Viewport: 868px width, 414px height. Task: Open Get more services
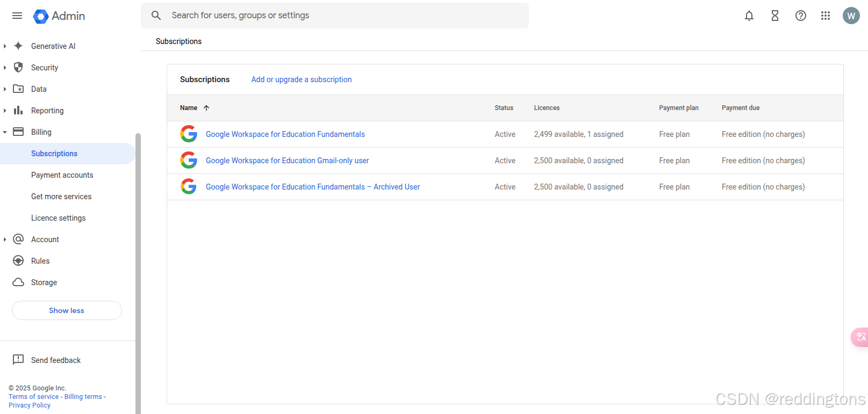[x=61, y=197]
